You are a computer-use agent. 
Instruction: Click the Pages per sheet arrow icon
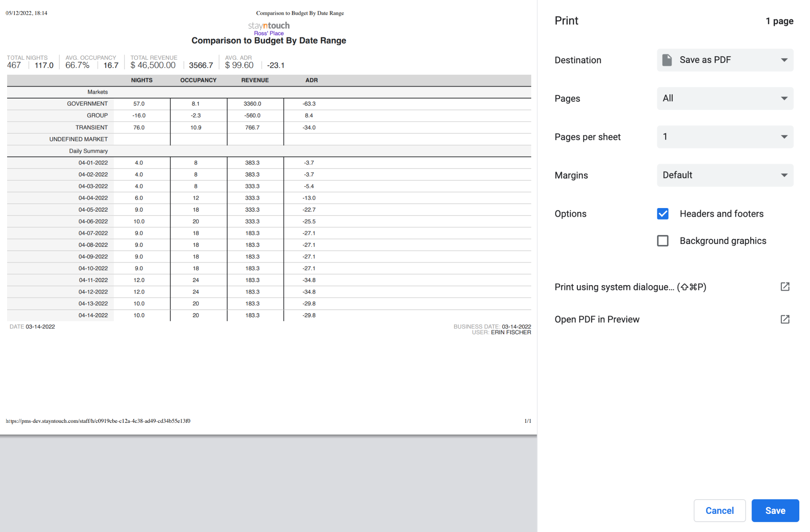pyautogui.click(x=784, y=137)
